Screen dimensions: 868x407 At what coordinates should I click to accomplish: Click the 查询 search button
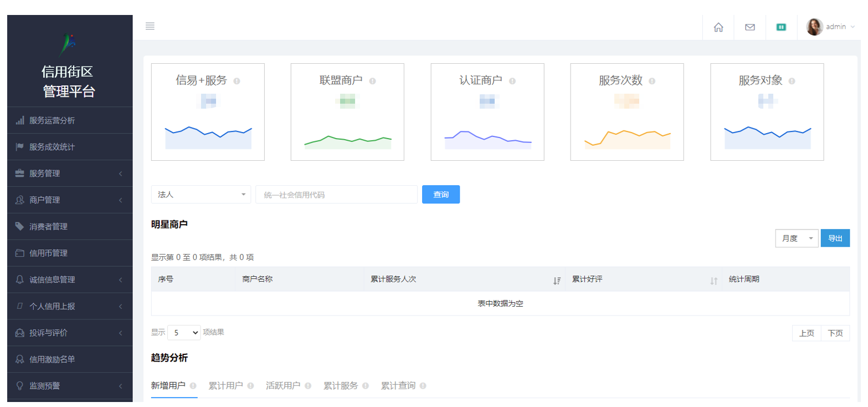point(440,195)
